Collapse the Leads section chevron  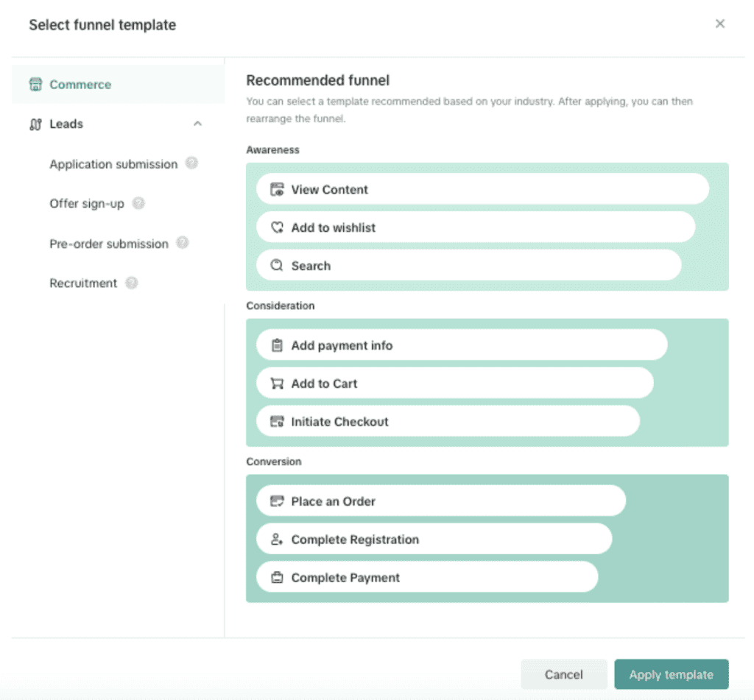coord(197,124)
